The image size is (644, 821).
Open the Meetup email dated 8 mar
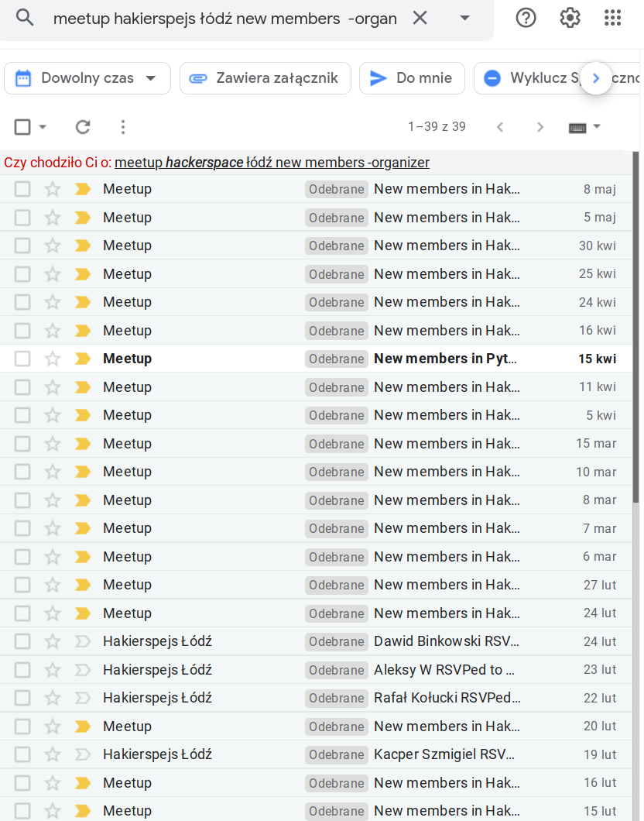[316, 500]
